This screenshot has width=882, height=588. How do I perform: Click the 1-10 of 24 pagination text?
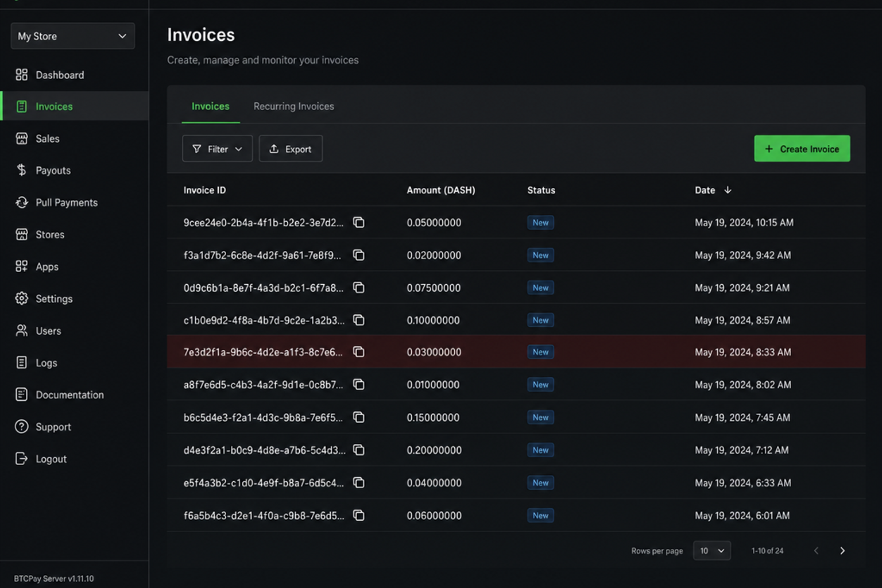click(x=767, y=551)
